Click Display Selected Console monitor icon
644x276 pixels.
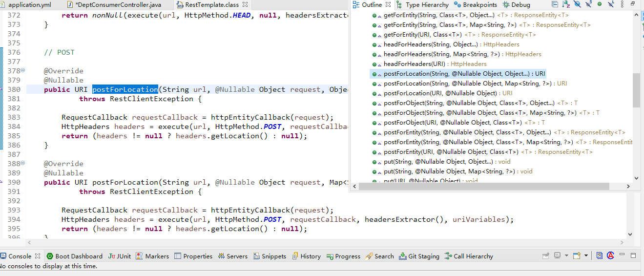click(x=557, y=255)
